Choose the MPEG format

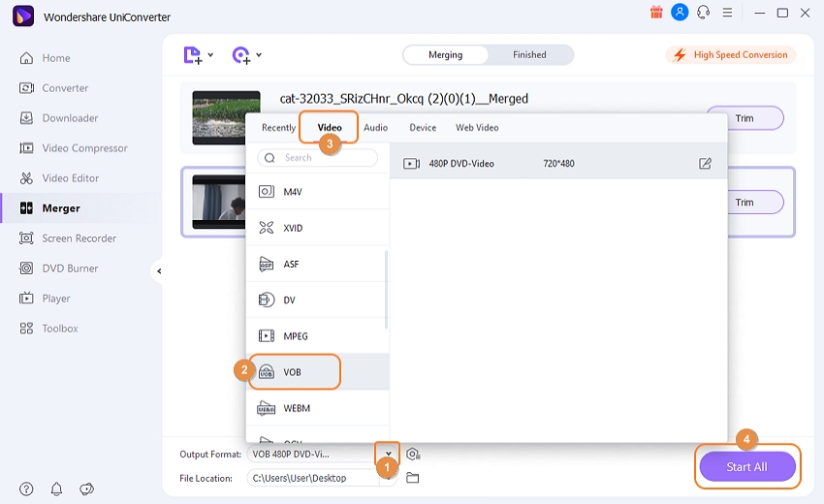pos(317,335)
